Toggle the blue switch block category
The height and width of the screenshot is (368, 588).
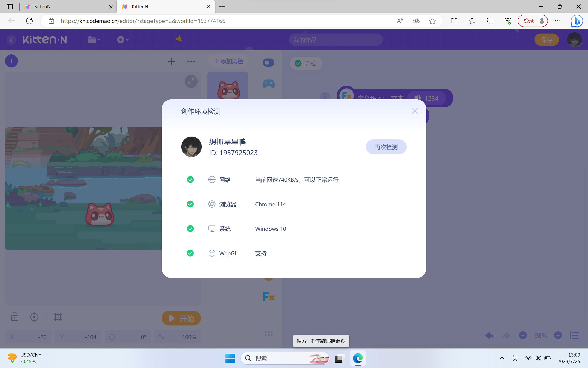click(x=268, y=63)
